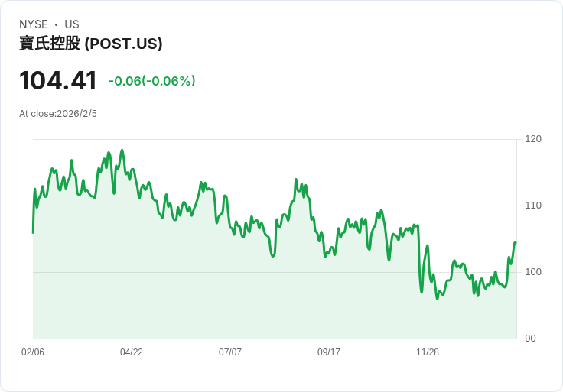Select the 04/22 date on the x-axis
Screen dimensions: 563x392
coord(132,352)
